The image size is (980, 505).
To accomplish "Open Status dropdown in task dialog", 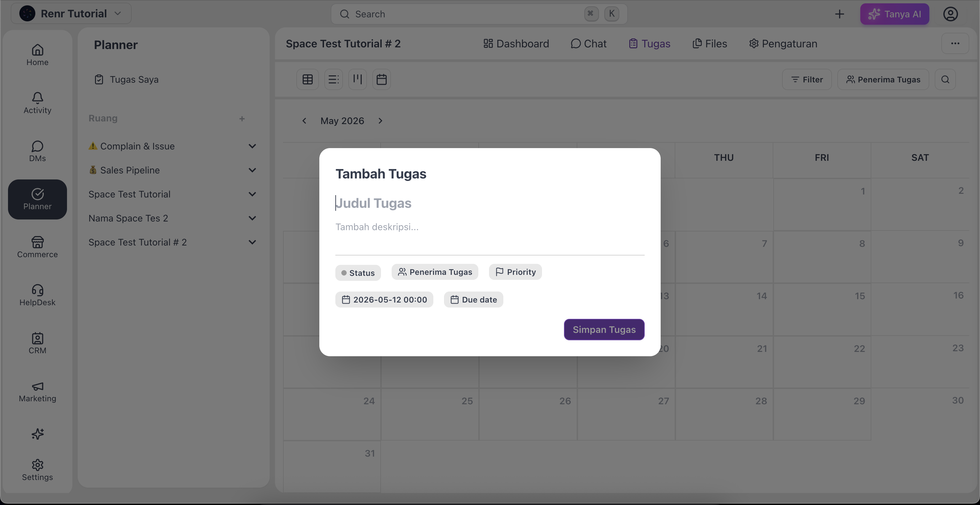I will pos(358,273).
